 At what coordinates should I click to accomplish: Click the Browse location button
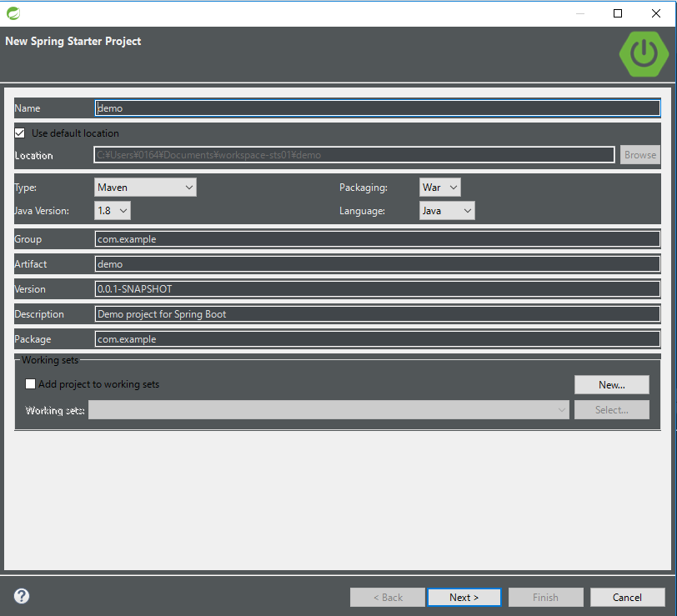[x=640, y=154]
